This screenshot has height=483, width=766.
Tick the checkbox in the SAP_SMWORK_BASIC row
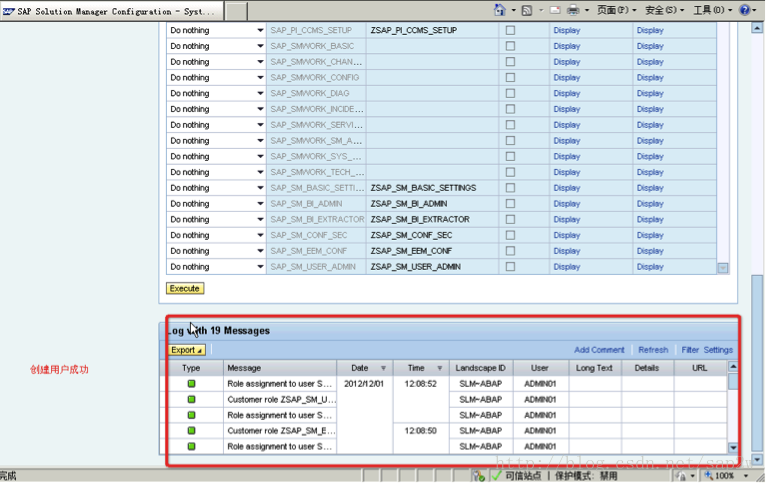[511, 46]
